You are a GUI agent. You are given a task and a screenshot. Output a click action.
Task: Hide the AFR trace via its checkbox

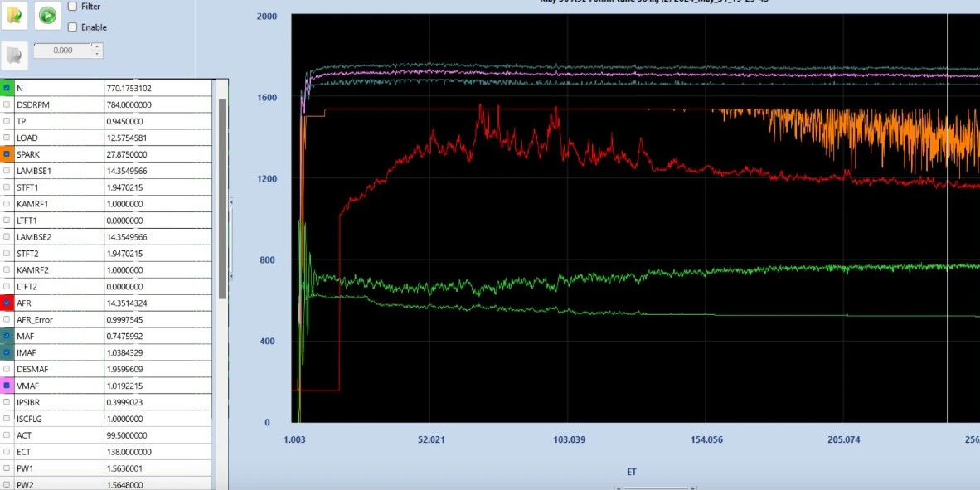[7, 303]
